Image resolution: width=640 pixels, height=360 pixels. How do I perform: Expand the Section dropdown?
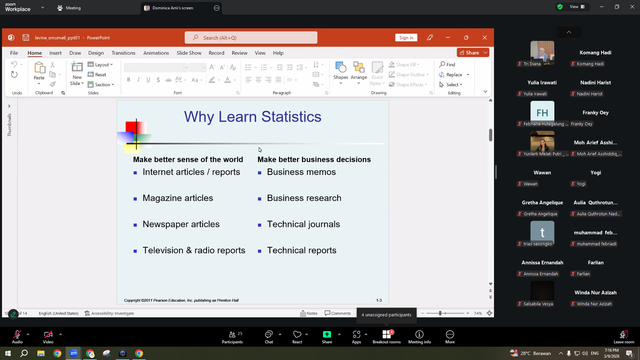[x=101, y=84]
